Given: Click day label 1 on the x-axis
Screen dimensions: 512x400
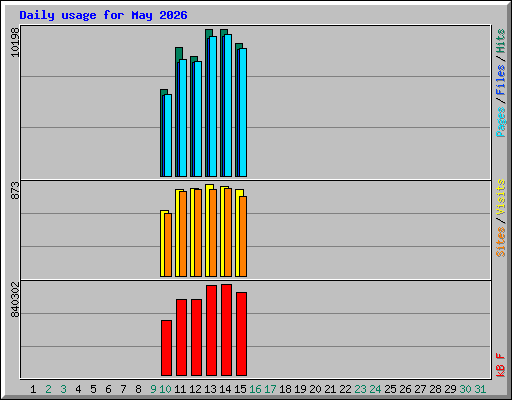Looking at the screenshot, I should coord(33,389).
